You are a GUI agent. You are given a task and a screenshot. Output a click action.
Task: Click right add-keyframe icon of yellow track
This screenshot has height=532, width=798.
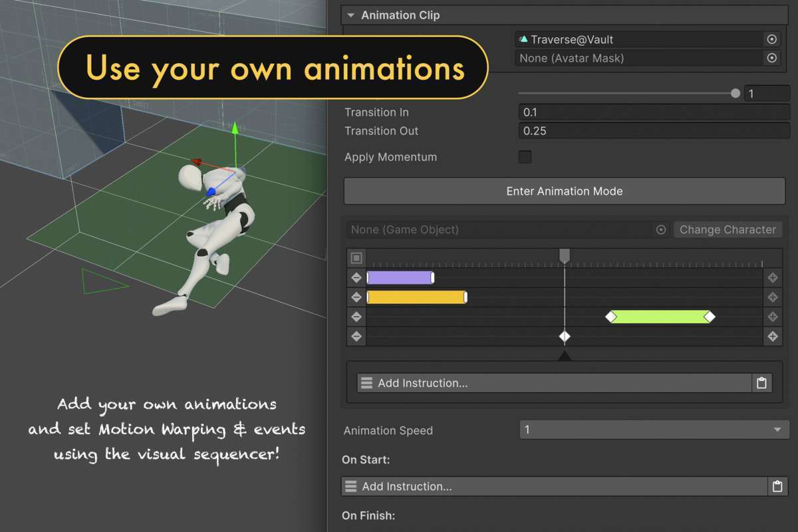coord(773,297)
